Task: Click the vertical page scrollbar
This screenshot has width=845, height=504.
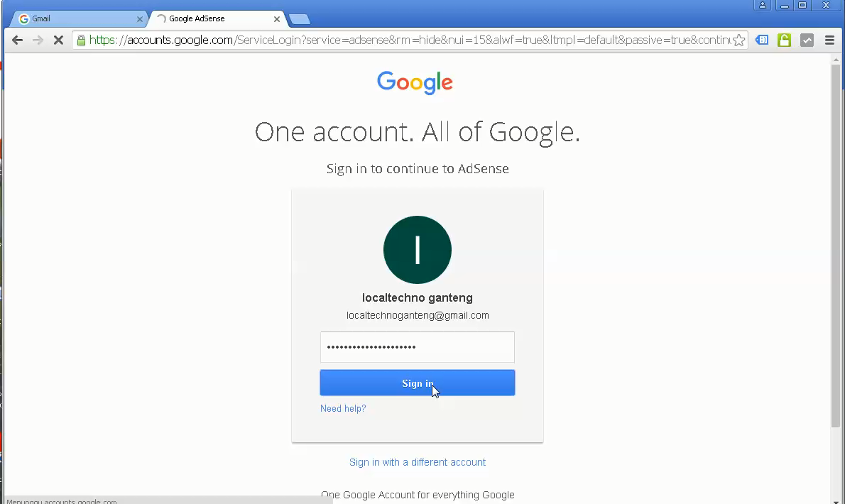Action: [x=836, y=245]
